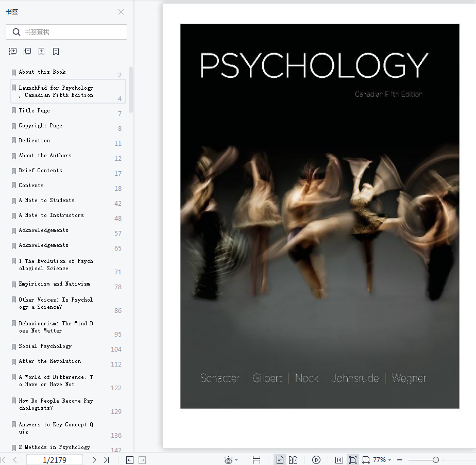Fit page to width icon
The image size is (476, 465).
(366, 460)
